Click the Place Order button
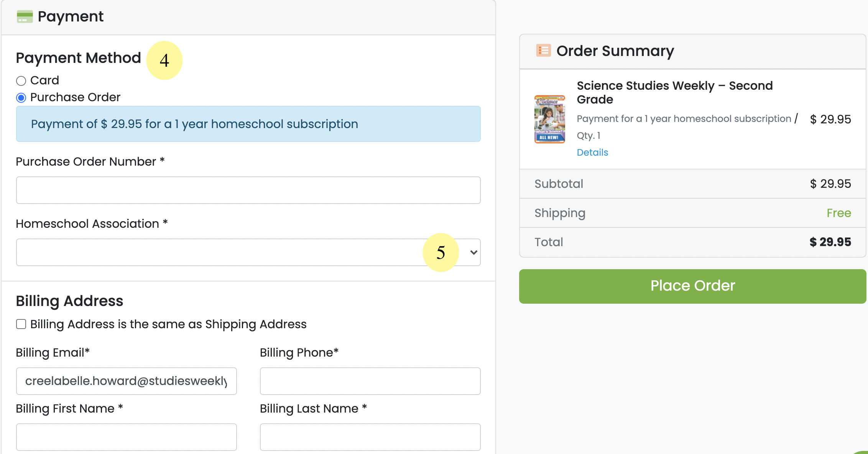This screenshot has height=454, width=868. 692,286
